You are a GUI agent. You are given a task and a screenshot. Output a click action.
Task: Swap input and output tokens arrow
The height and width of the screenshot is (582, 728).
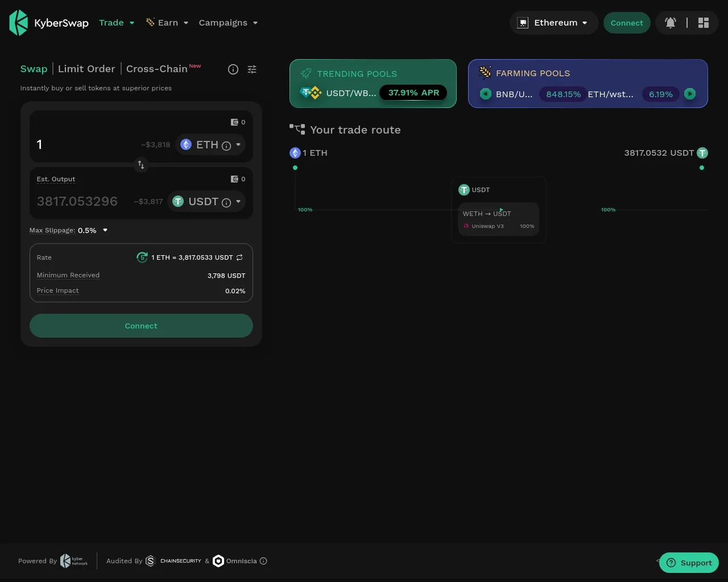(141, 165)
